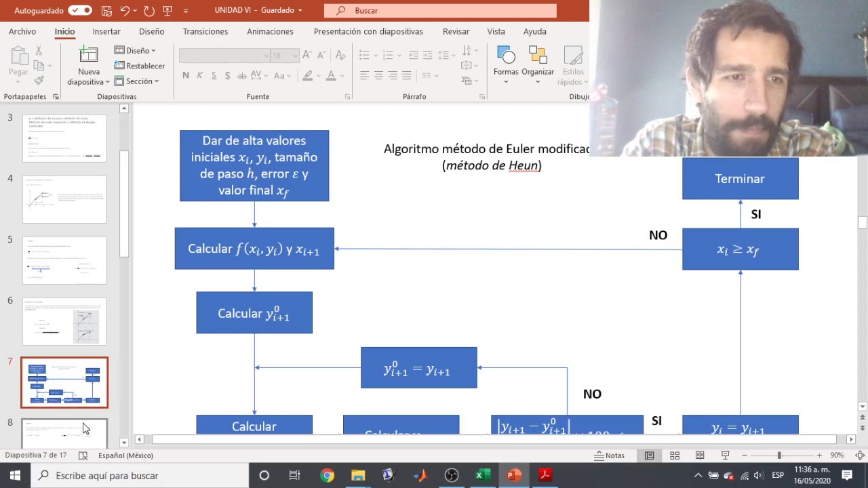This screenshot has width=868, height=488.
Task: Select slide 3 thumbnail
Action: point(64,138)
